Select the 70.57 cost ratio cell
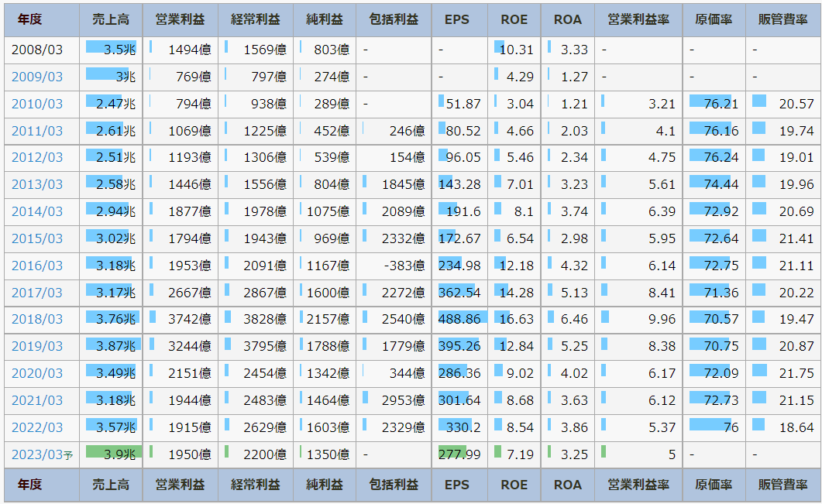The image size is (822, 504). coord(714,320)
